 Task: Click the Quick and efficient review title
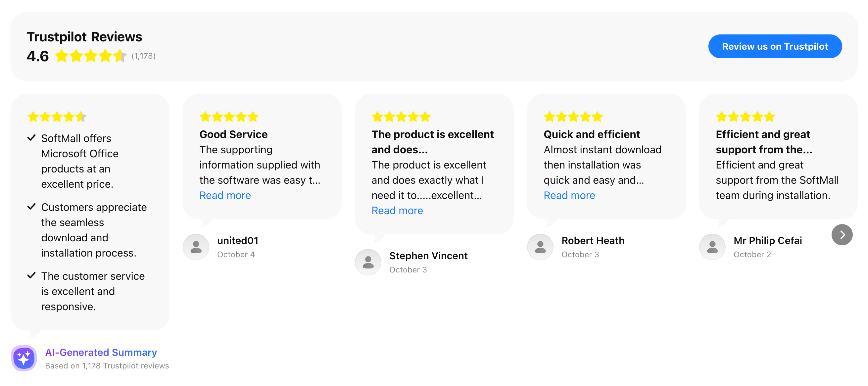click(591, 134)
